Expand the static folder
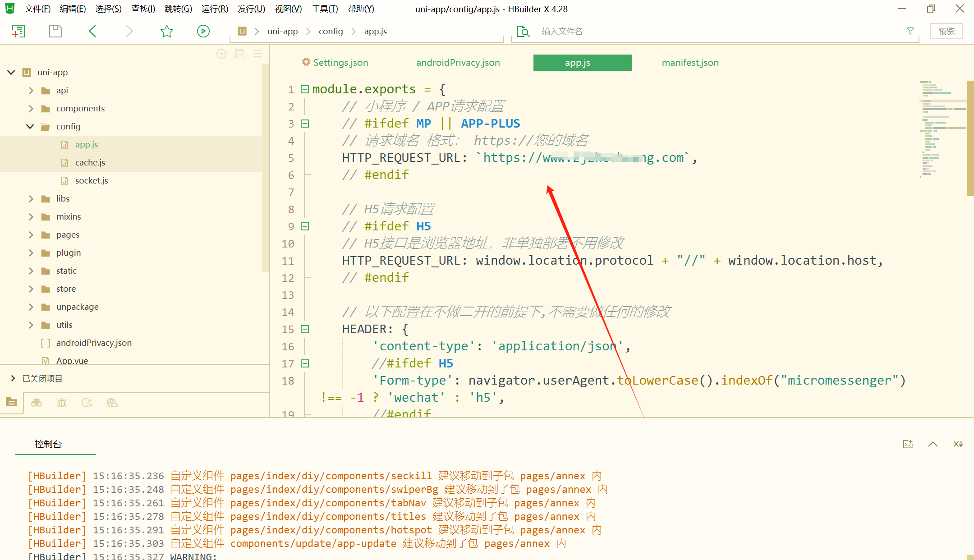974x560 pixels. pos(31,271)
